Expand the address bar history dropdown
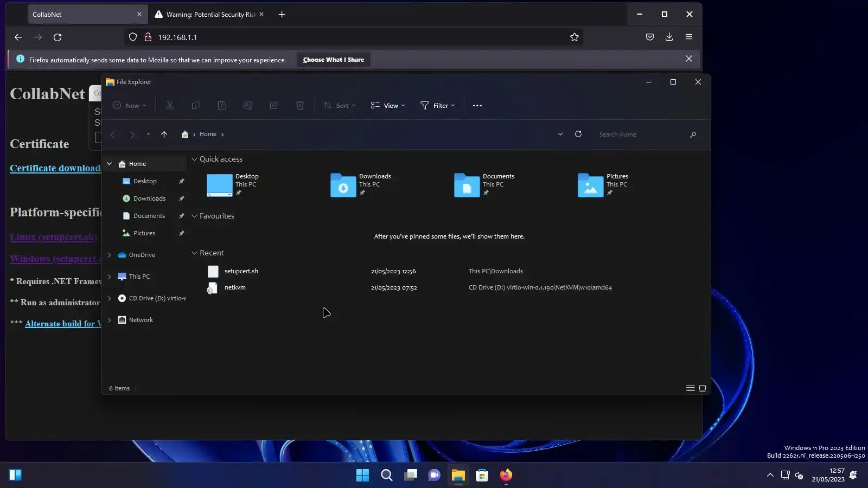 pos(560,134)
